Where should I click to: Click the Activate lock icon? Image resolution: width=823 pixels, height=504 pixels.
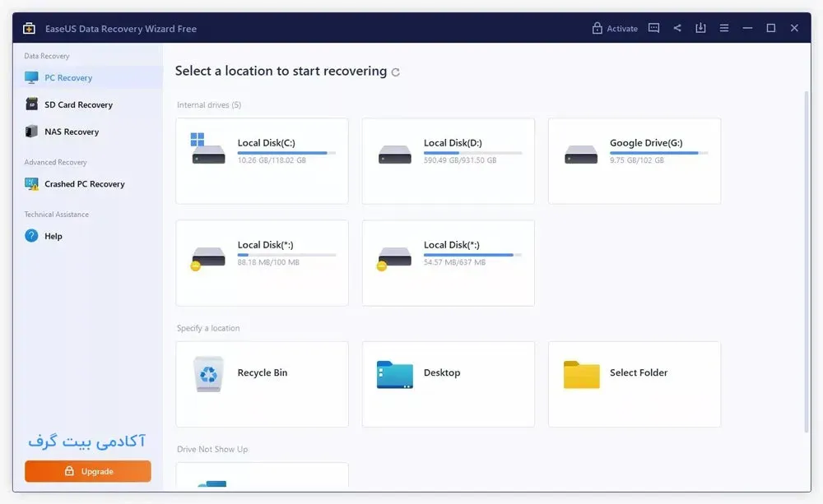click(597, 28)
